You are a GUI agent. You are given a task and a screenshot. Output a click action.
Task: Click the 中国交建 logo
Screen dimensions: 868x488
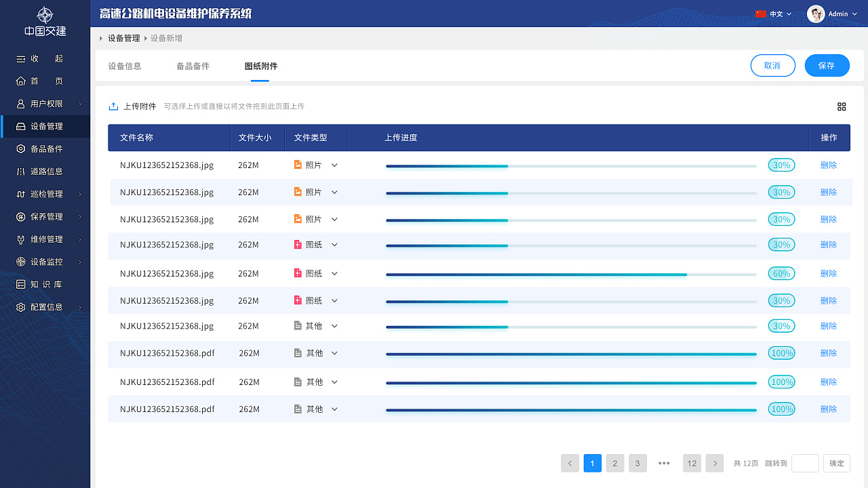click(x=45, y=21)
